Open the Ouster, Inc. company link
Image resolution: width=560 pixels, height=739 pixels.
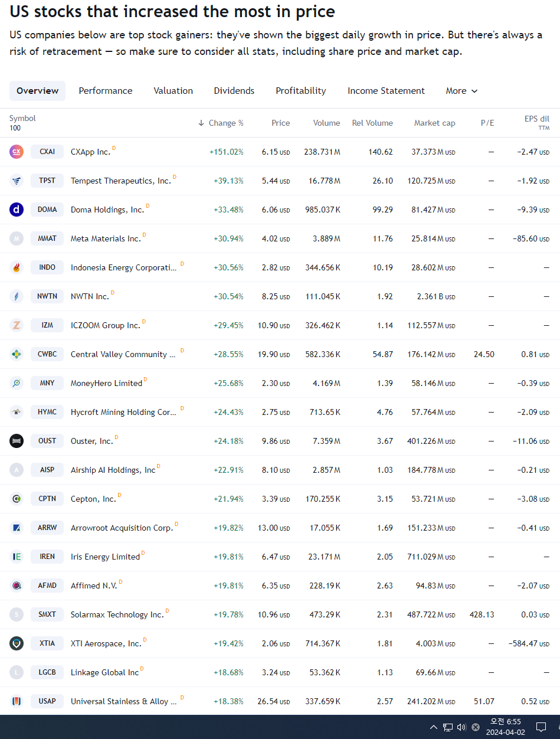(x=91, y=441)
